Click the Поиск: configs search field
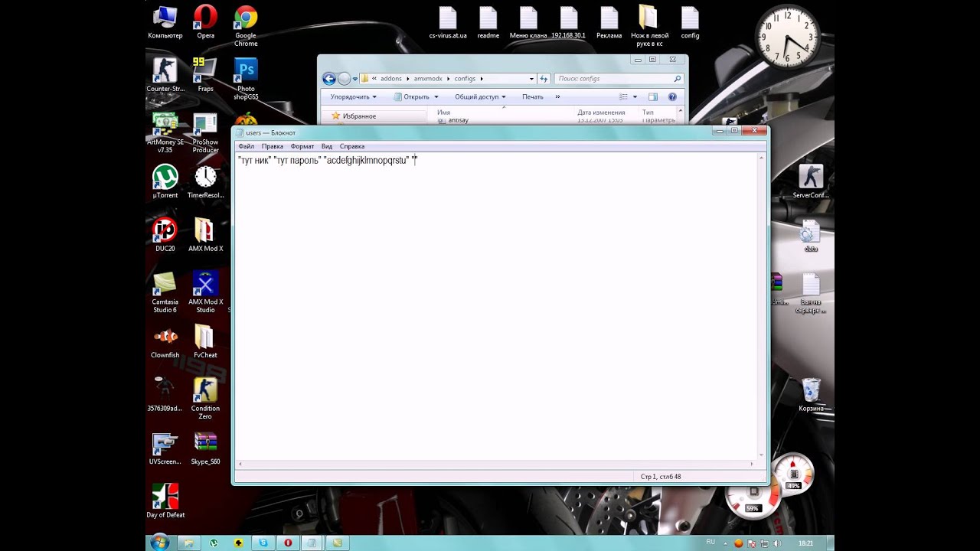Image resolution: width=980 pixels, height=551 pixels. point(618,79)
